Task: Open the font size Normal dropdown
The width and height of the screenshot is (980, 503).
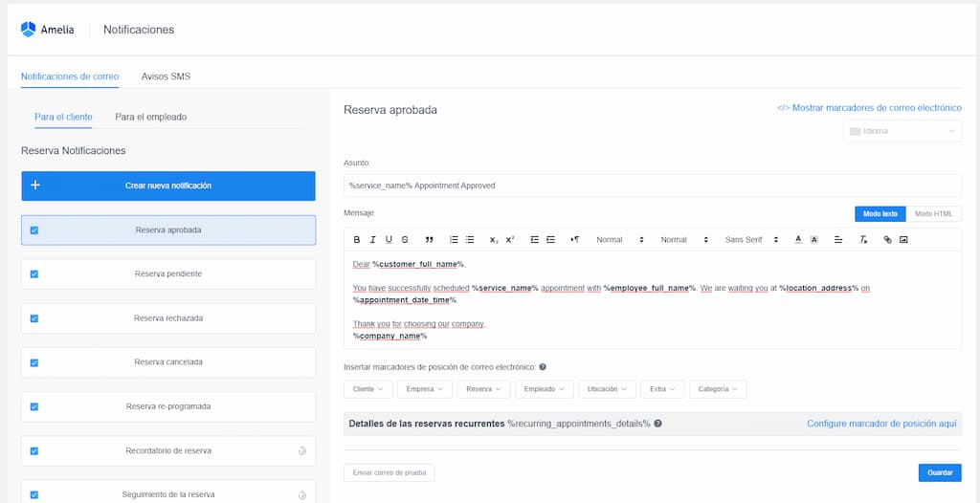Action: [x=683, y=239]
